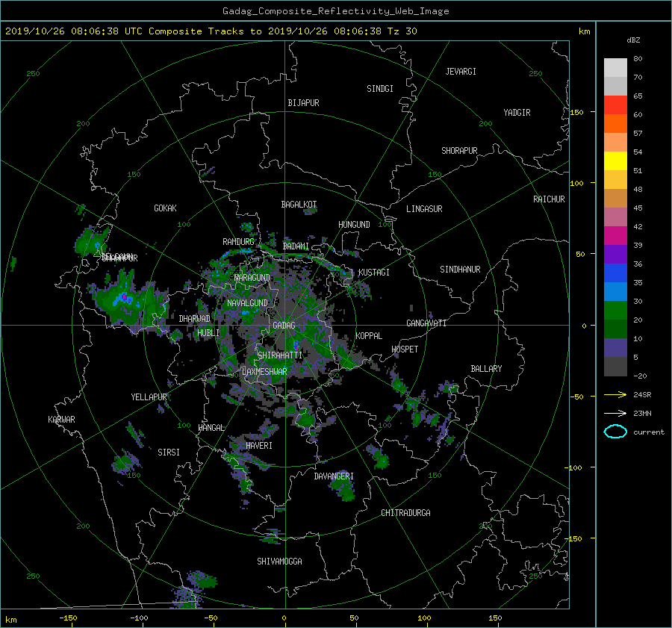The image size is (672, 628).
Task: Click the dBZ legend heading
Action: click(633, 40)
